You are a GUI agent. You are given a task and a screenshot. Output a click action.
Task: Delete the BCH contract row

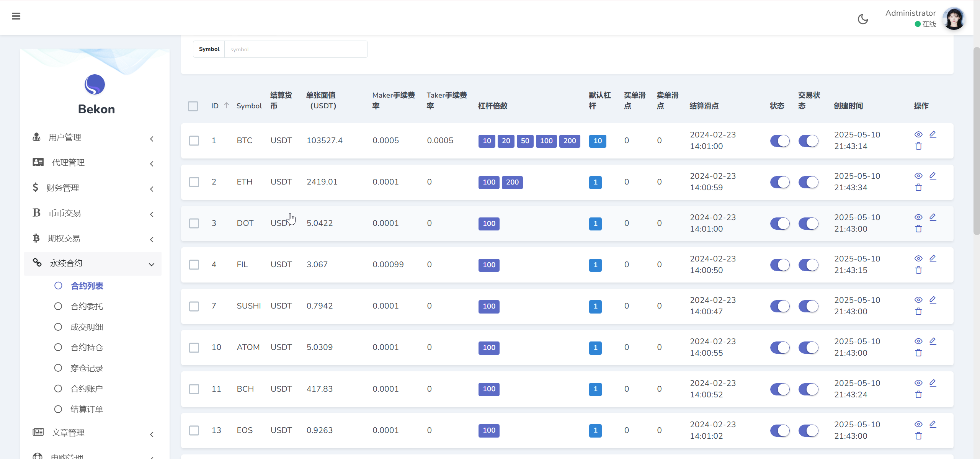point(918,395)
